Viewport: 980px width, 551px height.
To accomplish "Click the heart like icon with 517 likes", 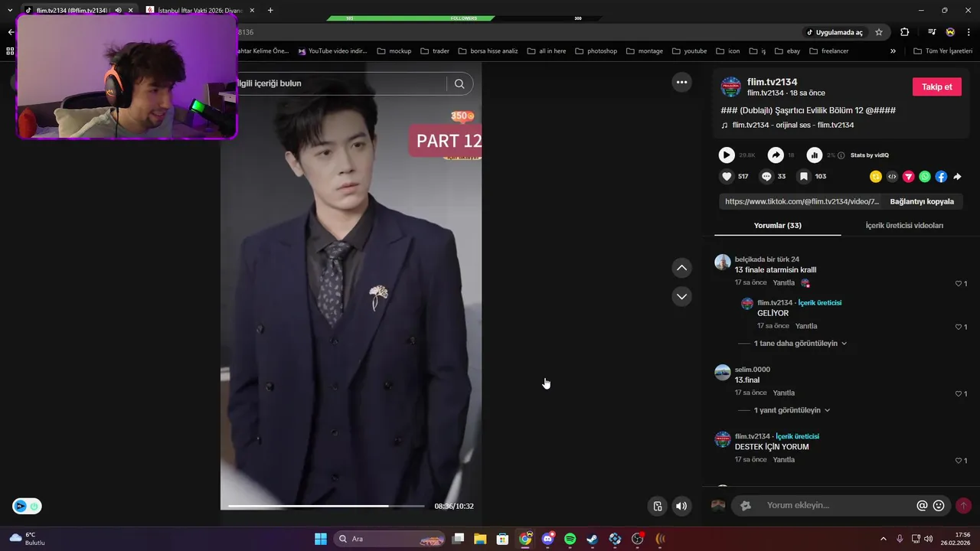I will tap(727, 176).
